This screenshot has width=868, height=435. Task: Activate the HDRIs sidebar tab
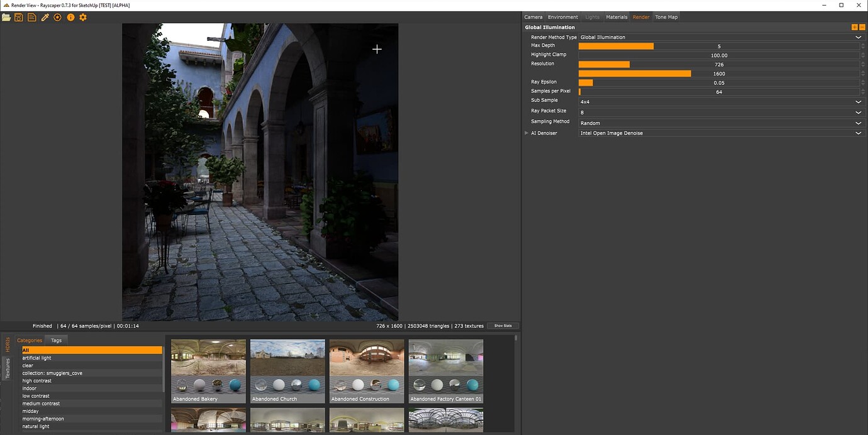pyautogui.click(x=8, y=344)
